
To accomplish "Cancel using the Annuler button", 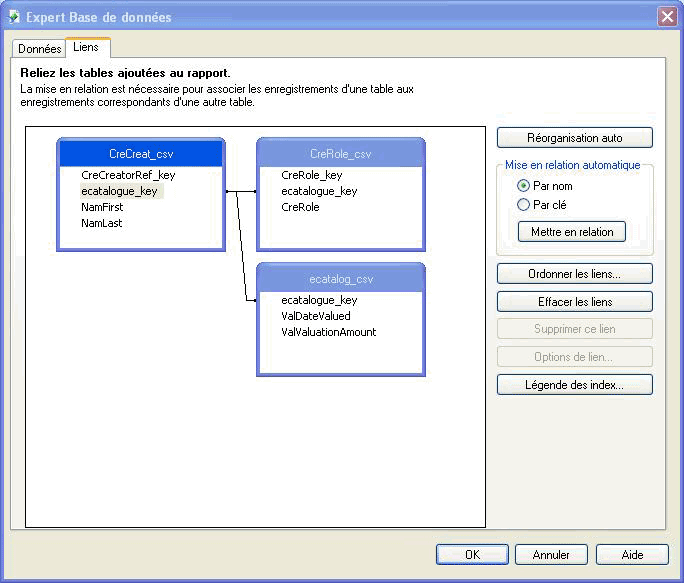I will [x=551, y=555].
